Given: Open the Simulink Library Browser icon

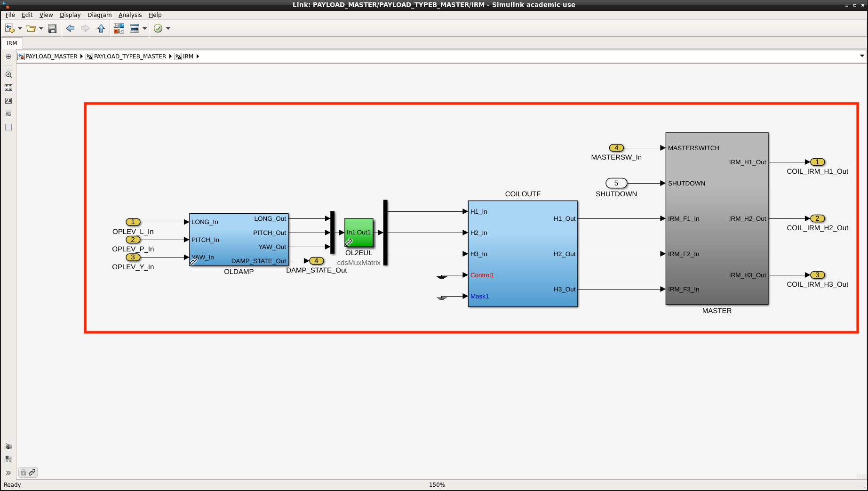Looking at the screenshot, I should 119,29.
